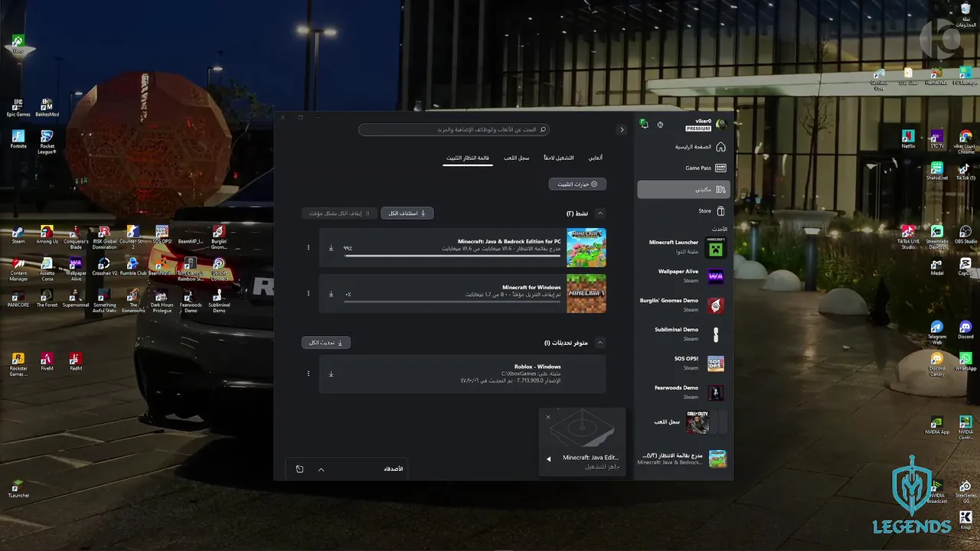Open the Minecraft Java & Bedrock cover thumbnail
The height and width of the screenshot is (551, 980).
(x=586, y=247)
